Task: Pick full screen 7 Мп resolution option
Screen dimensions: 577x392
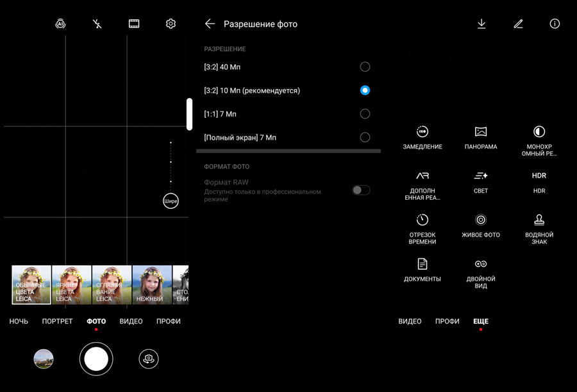Action: coord(365,137)
